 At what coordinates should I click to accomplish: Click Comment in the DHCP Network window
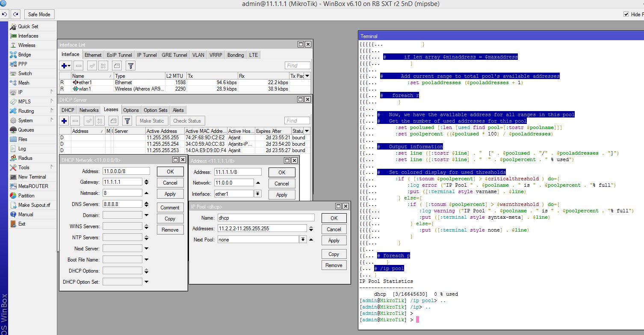170,208
